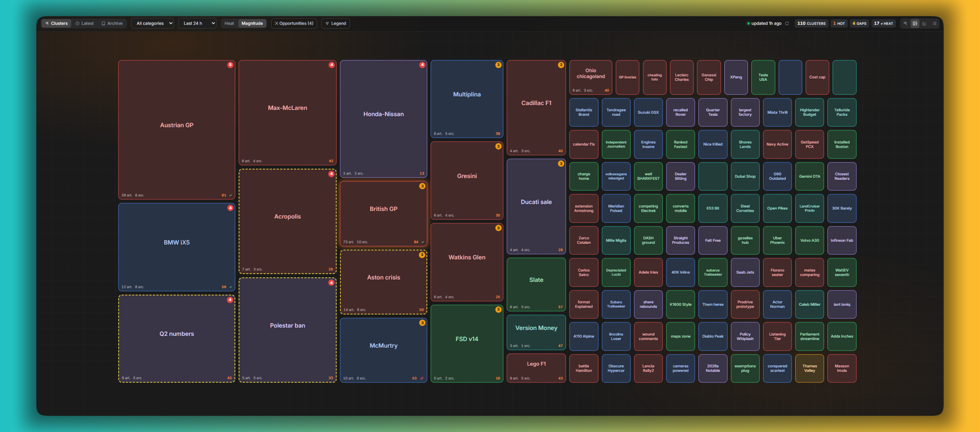Click the 1 Hot counter
Screen dimensions: 980x432
839,23
